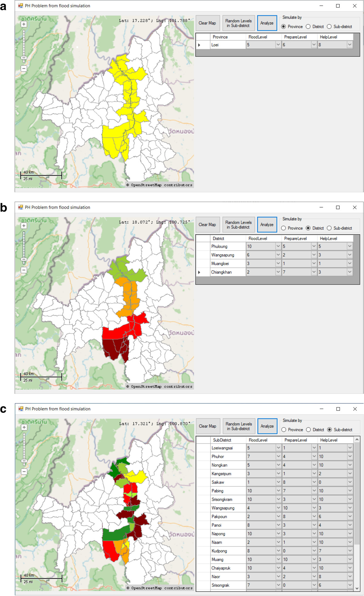The width and height of the screenshot is (364, 596).
Task: Open Wangsapung PrepareLevel dropdown in window b
Action: click(314, 255)
